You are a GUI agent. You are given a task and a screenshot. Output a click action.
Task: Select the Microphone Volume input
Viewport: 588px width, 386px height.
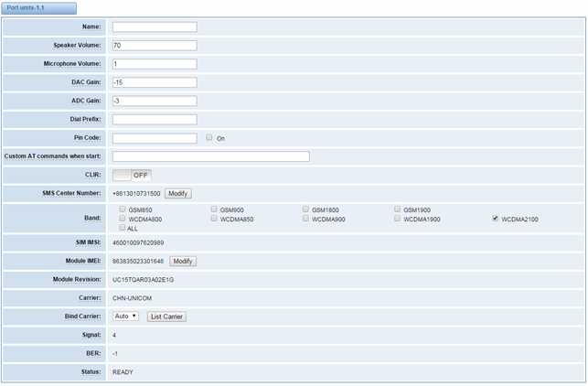click(155, 64)
